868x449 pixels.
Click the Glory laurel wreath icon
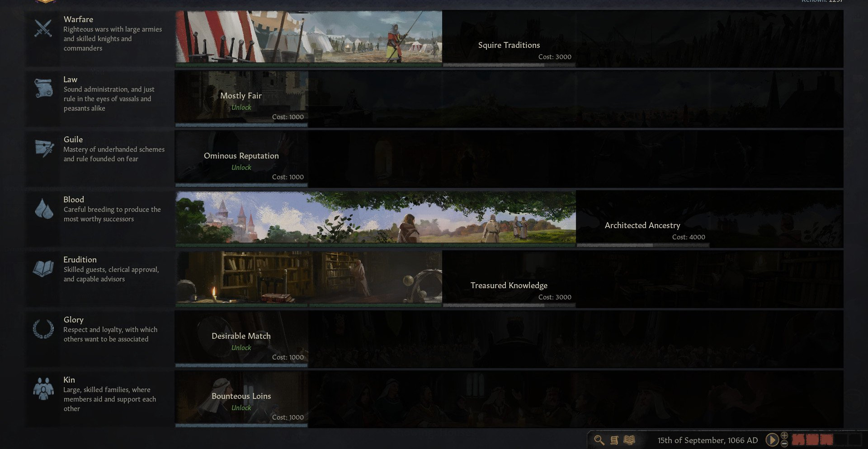43,328
